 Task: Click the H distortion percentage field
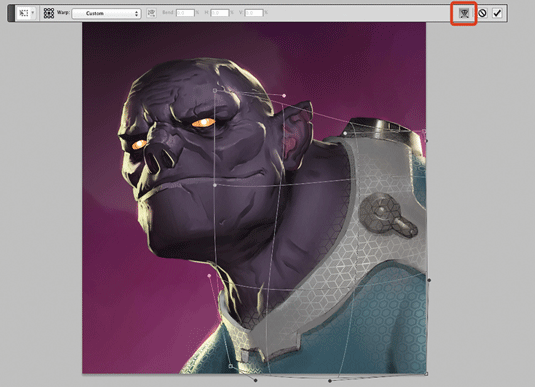(219, 13)
